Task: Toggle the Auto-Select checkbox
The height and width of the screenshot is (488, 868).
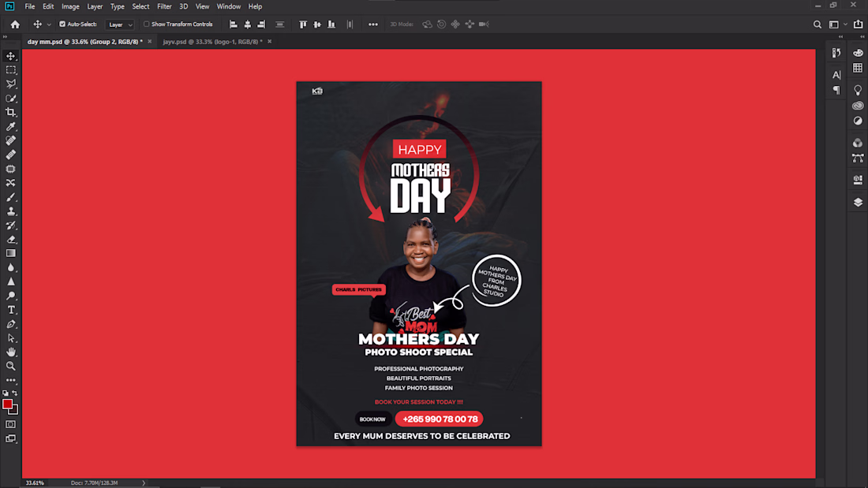Action: tap(62, 24)
